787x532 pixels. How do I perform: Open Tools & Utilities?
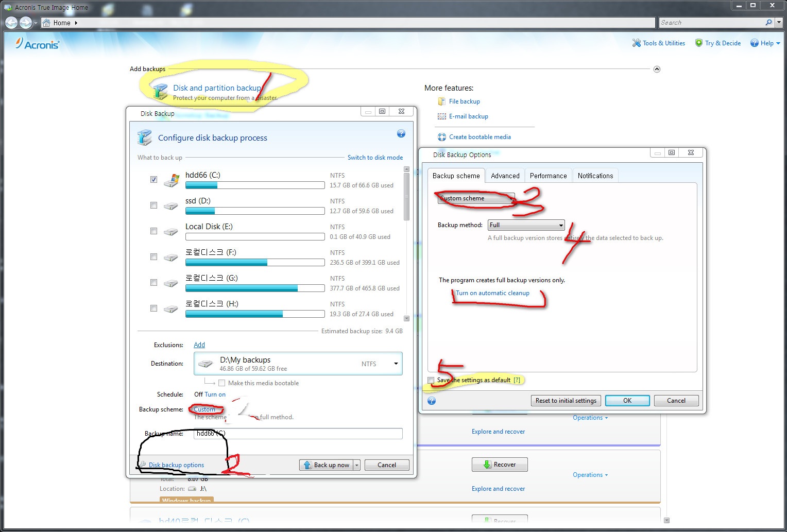659,43
